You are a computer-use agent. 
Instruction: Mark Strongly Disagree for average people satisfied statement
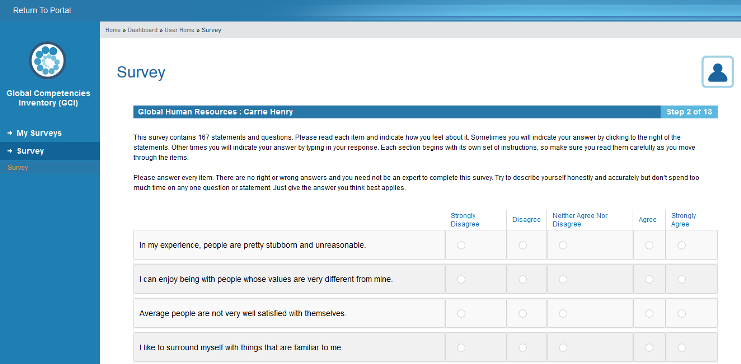461,313
